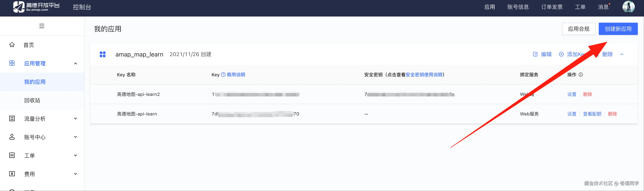
Task: Click the edit pencil icon next to 编辑
Action: [535, 54]
